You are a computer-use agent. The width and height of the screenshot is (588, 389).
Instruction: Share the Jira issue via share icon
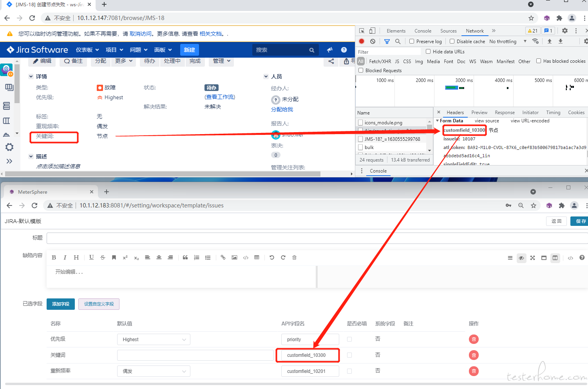(331, 61)
